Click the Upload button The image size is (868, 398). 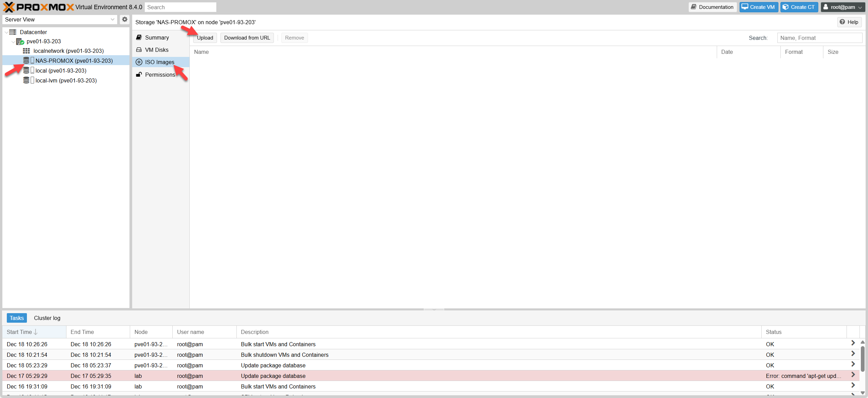point(204,37)
